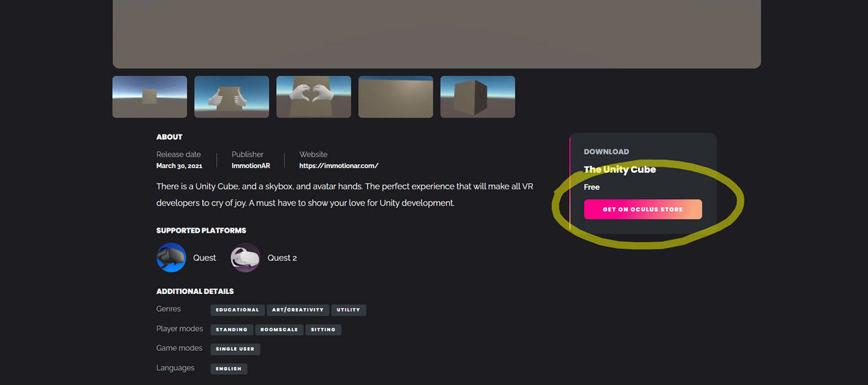The width and height of the screenshot is (868, 385).
Task: Open the immotionar.com website link
Action: pyautogui.click(x=339, y=166)
